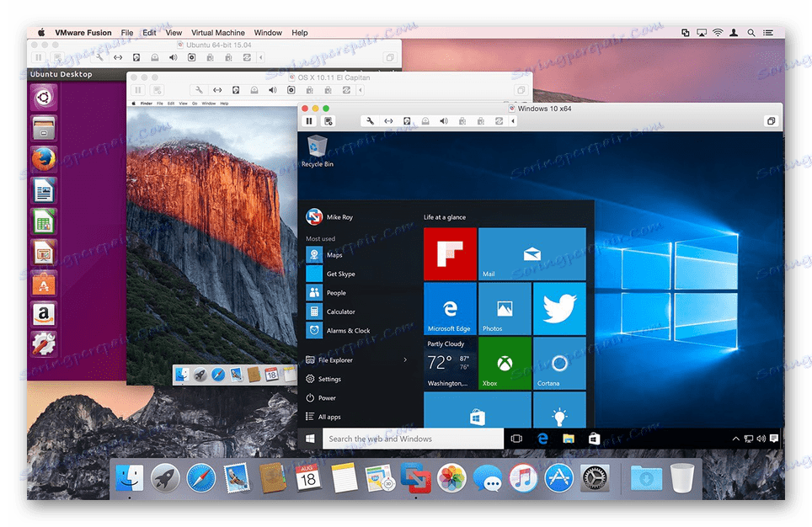Click the sound icon in Windows 10 x64 toolbar
Screen dimensions: 812x527
pos(444,121)
